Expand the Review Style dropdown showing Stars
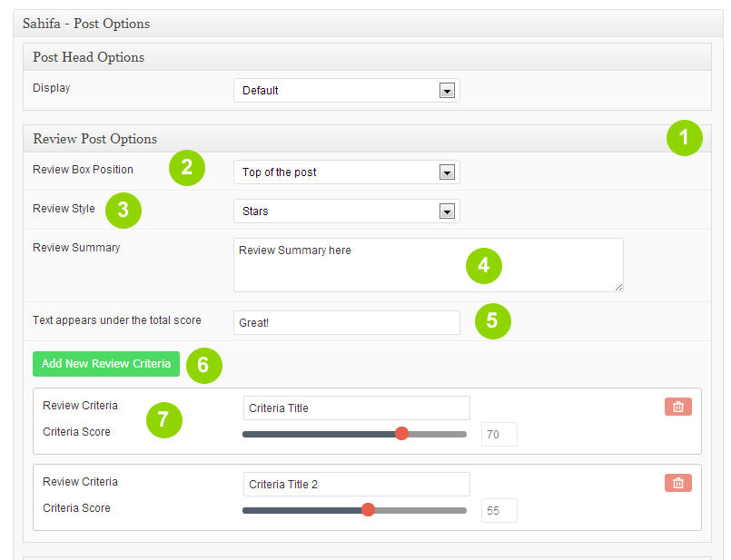Screen dimensions: 731x560 pyautogui.click(x=346, y=211)
